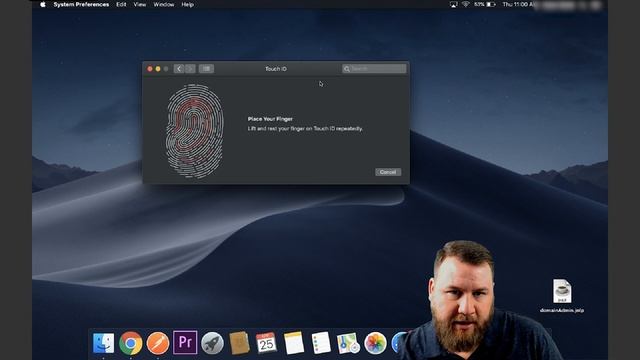Click the battery status icon
This screenshot has height=360, width=640.
[x=491, y=4]
